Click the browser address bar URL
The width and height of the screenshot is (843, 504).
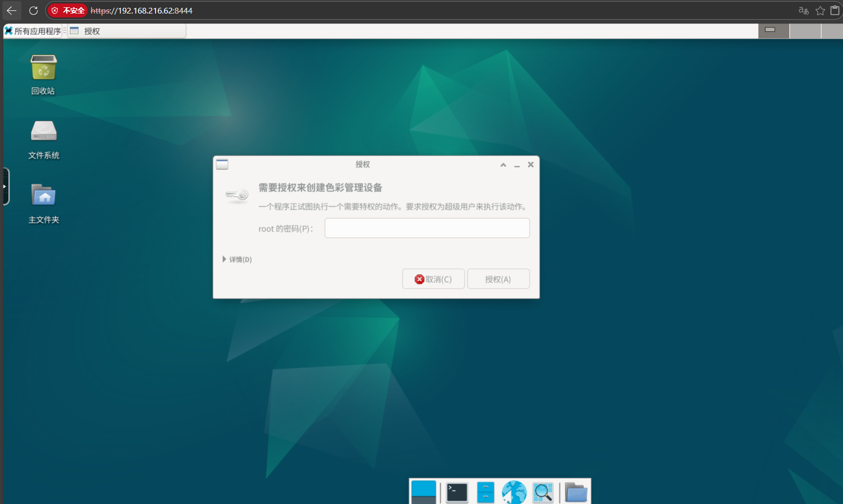[x=142, y=10]
